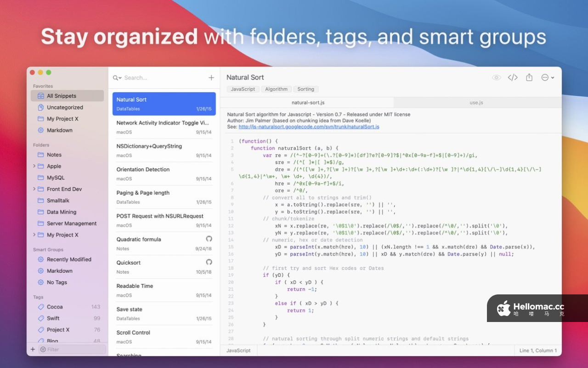This screenshot has width=588, height=368.
Task: Open Paging & Page length snippet
Action: pyautogui.click(x=164, y=197)
